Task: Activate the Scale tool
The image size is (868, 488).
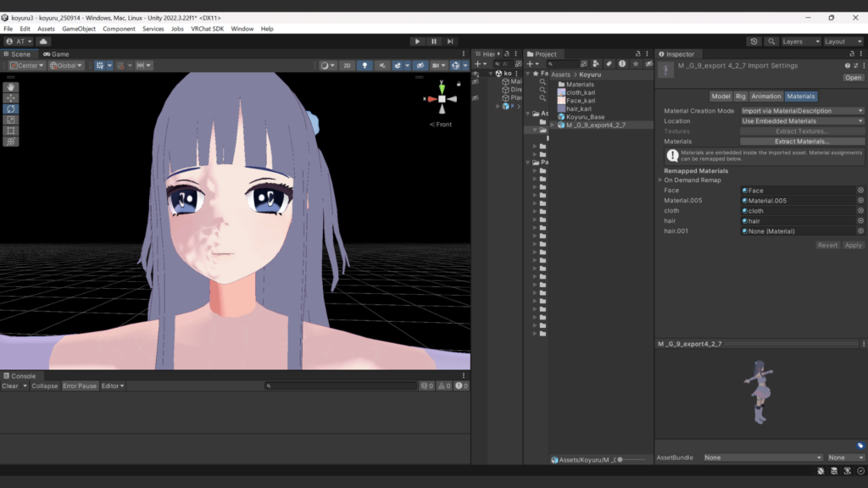Action: (x=11, y=119)
